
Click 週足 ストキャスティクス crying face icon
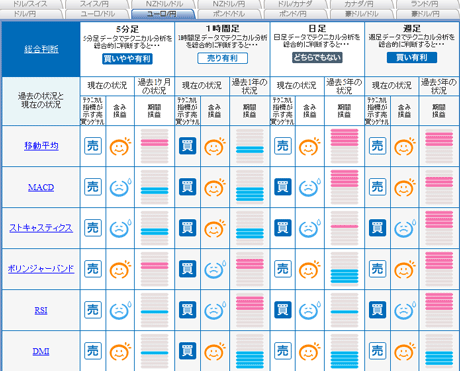(405, 228)
